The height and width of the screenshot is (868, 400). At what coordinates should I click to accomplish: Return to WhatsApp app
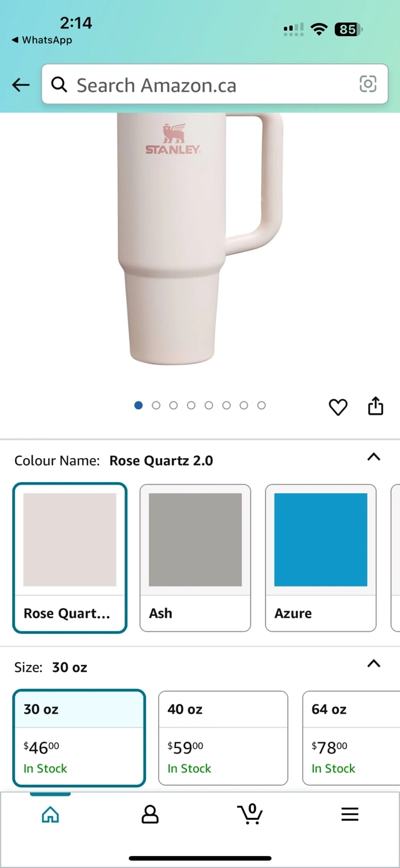click(41, 40)
